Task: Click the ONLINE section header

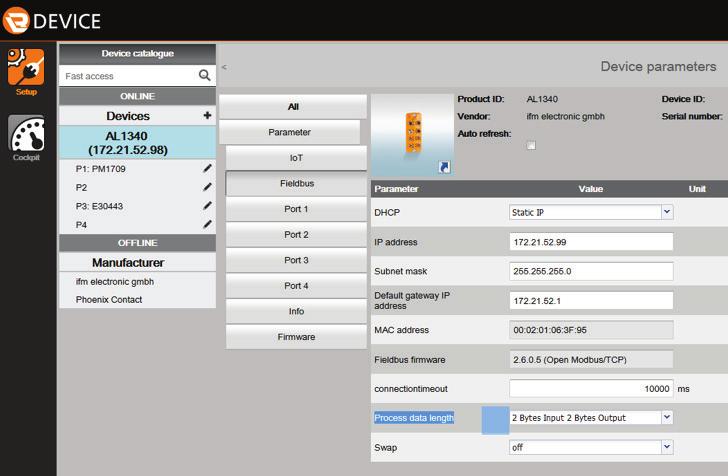Action: point(137,96)
